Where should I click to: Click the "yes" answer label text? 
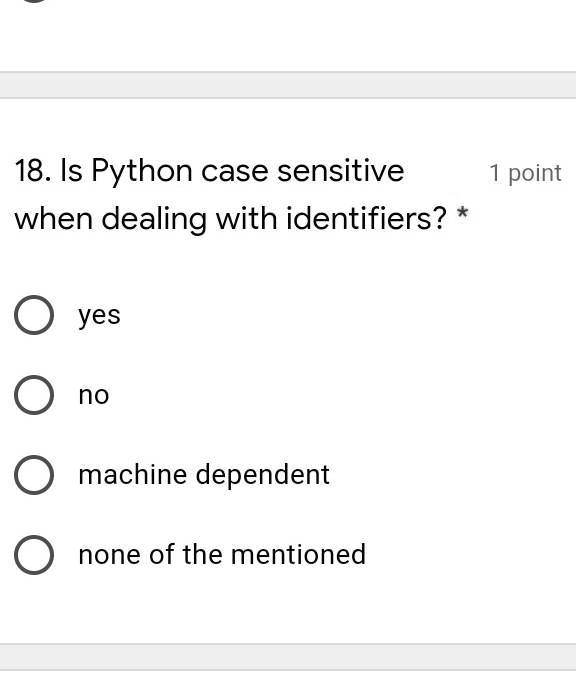[99, 316]
